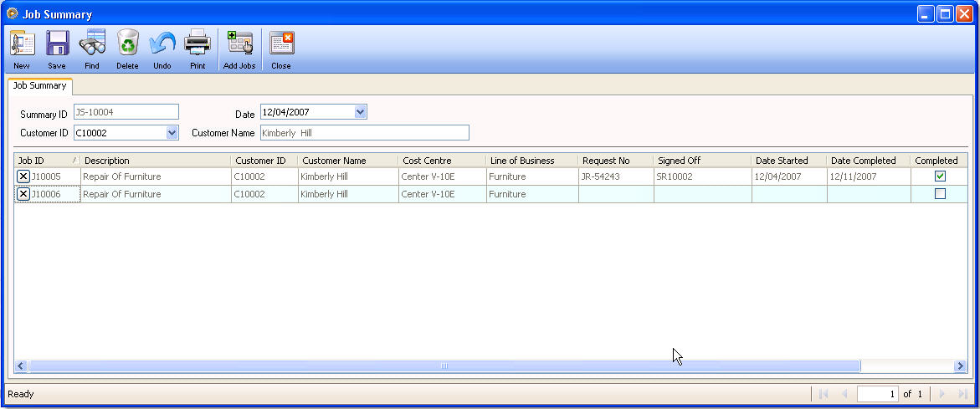Select the Job Summary tab
980x409 pixels.
(x=39, y=85)
